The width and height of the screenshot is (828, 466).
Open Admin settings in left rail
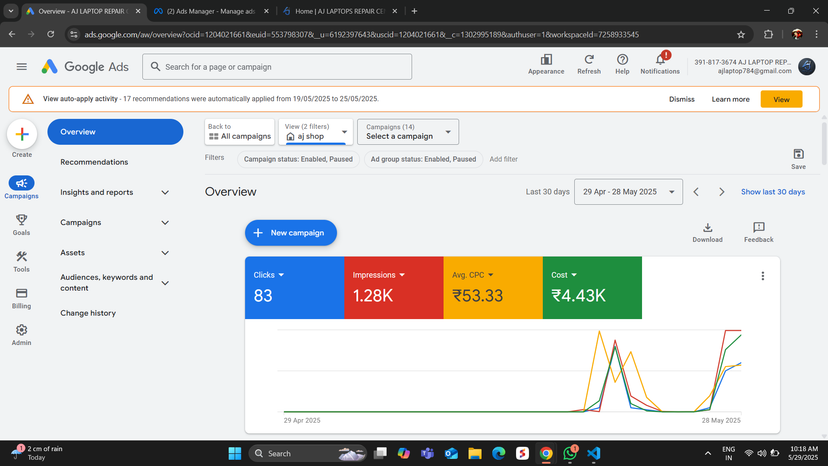tap(21, 335)
